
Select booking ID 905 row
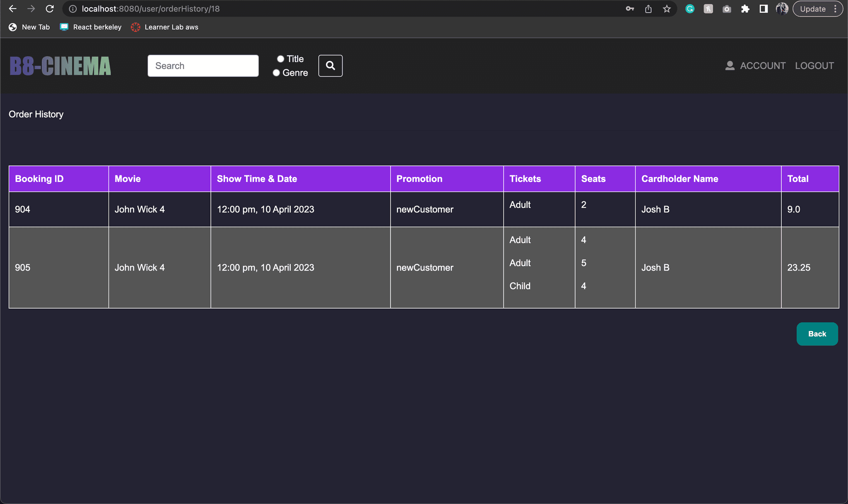point(424,267)
